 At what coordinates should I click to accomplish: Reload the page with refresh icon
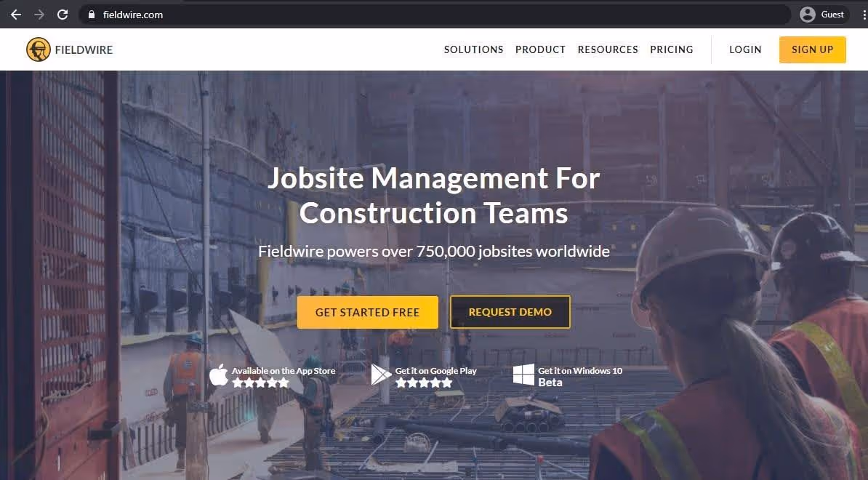click(x=63, y=15)
